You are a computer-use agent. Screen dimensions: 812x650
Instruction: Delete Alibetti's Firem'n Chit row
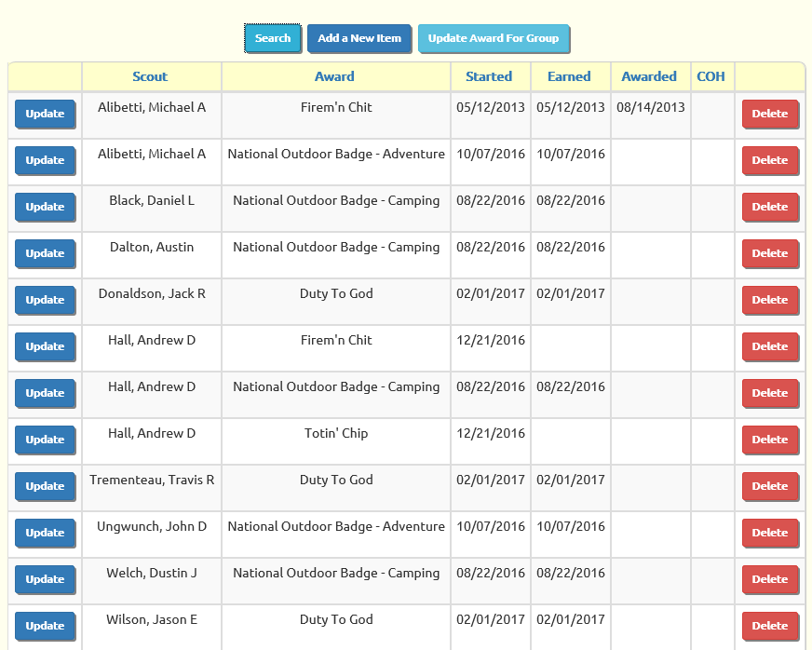770,114
